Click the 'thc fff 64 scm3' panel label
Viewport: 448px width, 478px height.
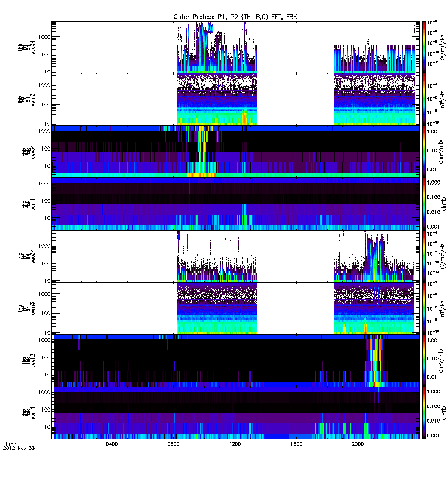[x=26, y=308]
